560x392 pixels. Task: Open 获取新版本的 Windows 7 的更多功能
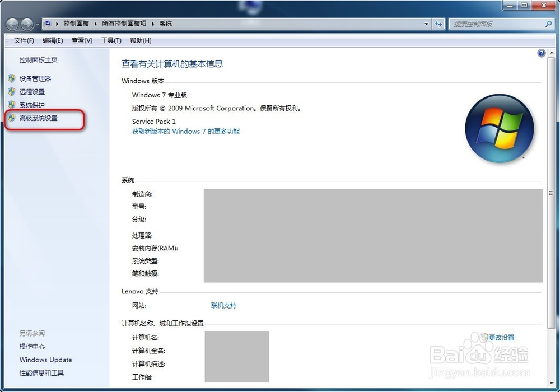pyautogui.click(x=185, y=132)
